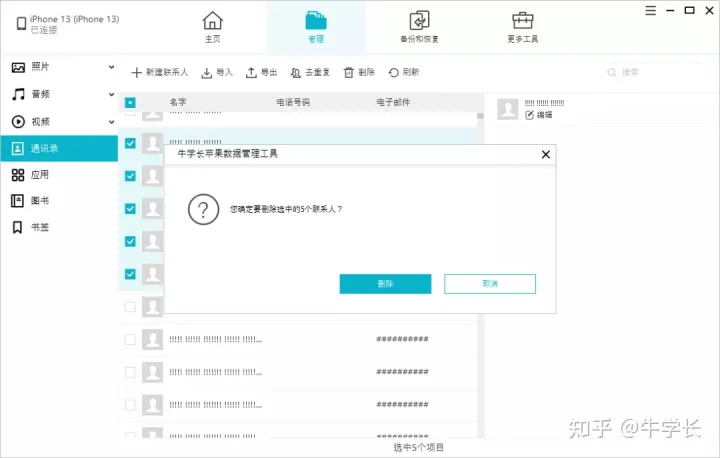
Task: Click the contact list vertical scrollbar
Action: pyautogui.click(x=480, y=276)
